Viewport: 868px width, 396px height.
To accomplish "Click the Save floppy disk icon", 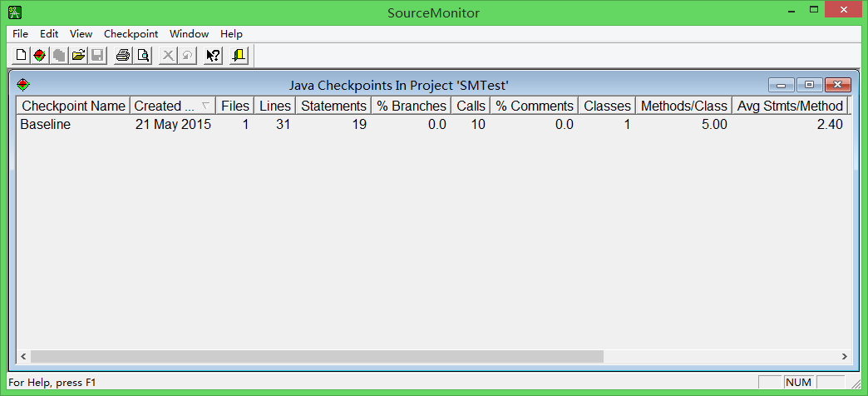I will click(97, 56).
